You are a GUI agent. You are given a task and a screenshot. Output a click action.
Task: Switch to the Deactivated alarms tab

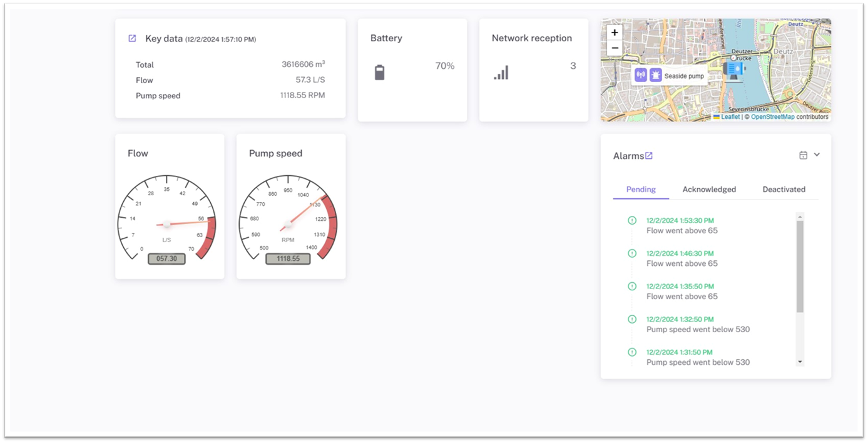click(x=784, y=189)
